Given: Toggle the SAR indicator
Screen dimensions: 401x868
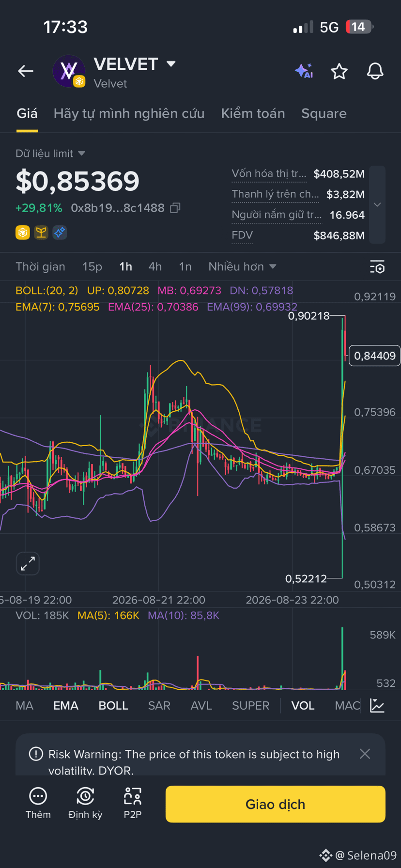Looking at the screenshot, I should pos(159,705).
